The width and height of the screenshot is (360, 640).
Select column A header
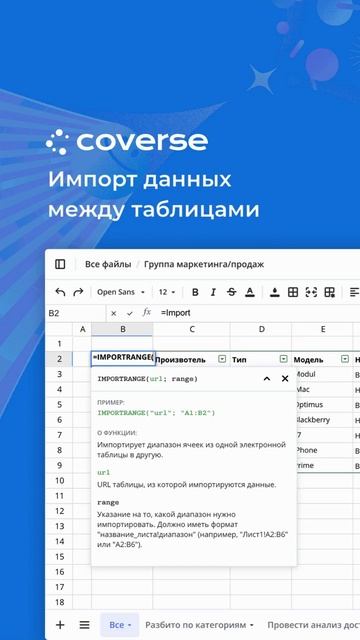point(82,329)
